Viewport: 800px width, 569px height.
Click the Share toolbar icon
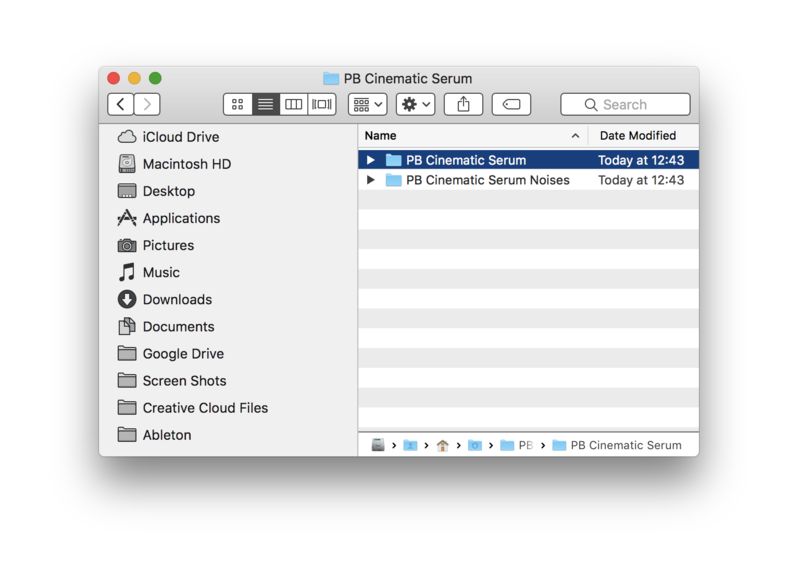pos(463,104)
